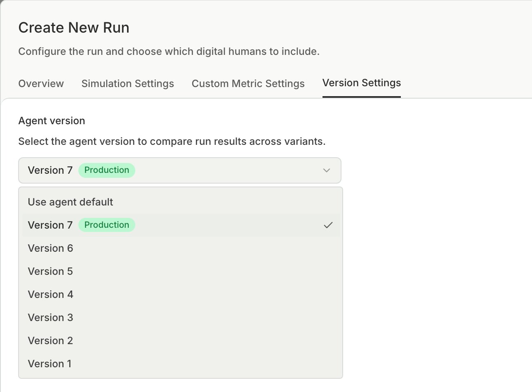Choose Version 1 at list bottom

181,364
